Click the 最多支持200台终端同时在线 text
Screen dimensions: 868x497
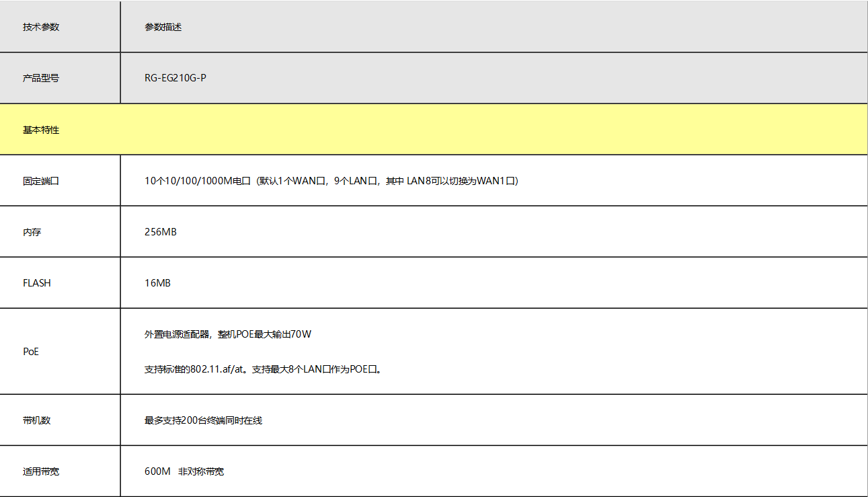pos(203,420)
